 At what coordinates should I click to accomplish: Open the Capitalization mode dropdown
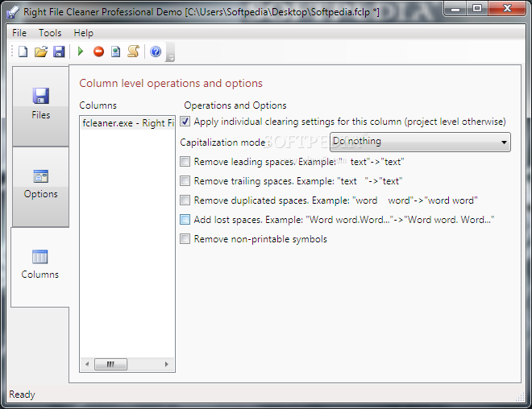(x=420, y=142)
